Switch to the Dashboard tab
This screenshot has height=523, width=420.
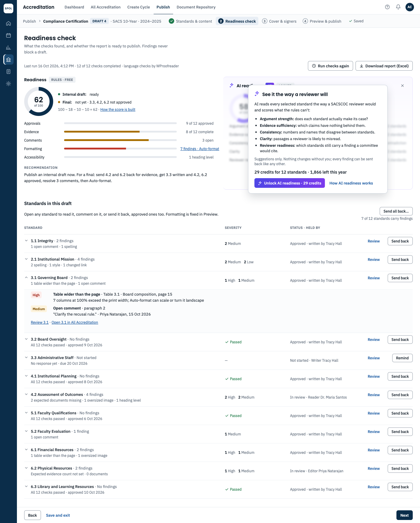coord(74,7)
